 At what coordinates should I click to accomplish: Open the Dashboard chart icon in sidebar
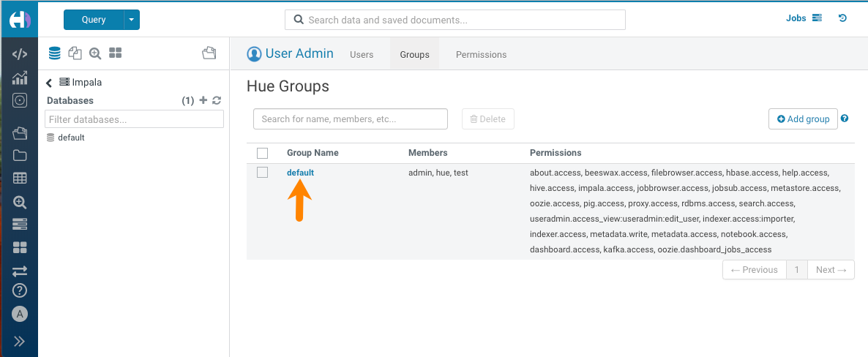(20, 78)
